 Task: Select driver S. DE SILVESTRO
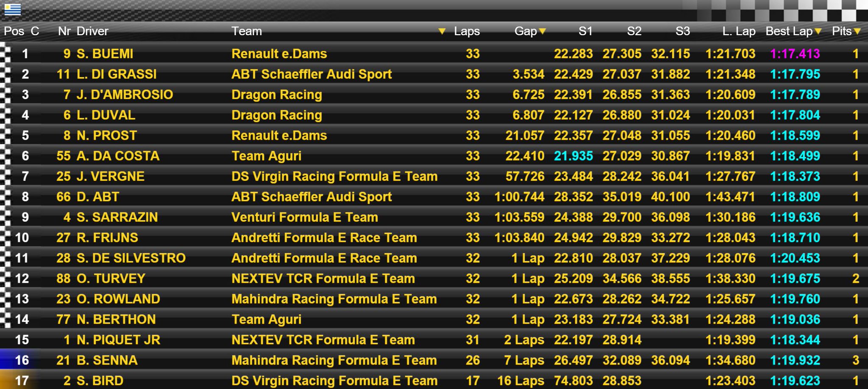[x=131, y=258]
